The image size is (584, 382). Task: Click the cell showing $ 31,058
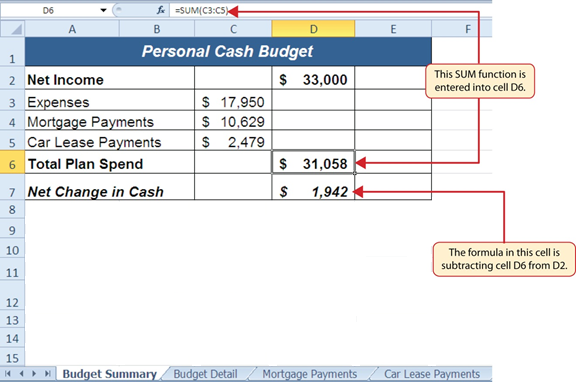tap(313, 163)
